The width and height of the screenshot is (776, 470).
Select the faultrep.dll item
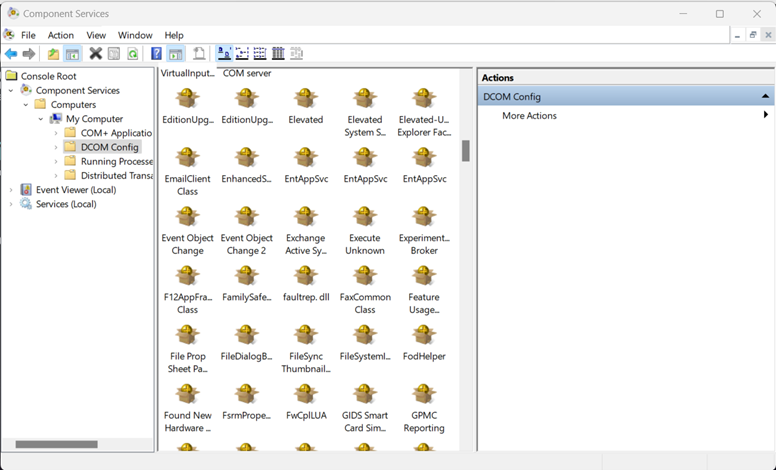click(x=305, y=283)
